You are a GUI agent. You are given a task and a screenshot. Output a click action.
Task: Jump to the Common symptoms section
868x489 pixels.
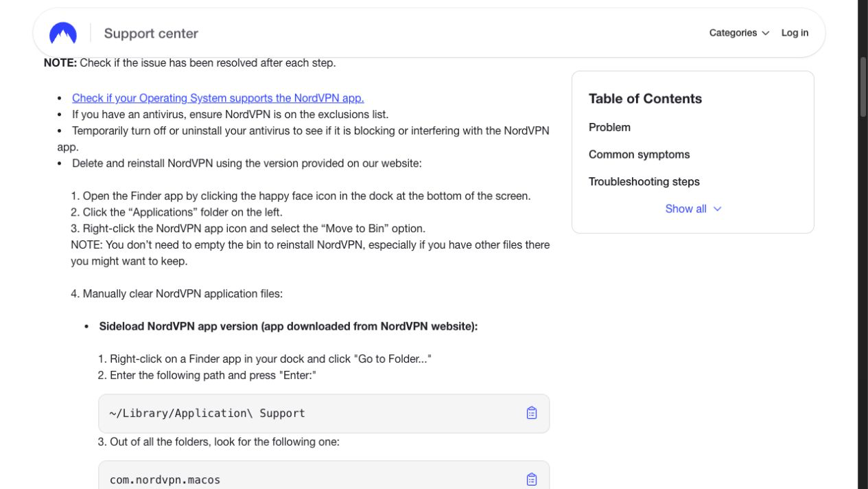coord(639,155)
